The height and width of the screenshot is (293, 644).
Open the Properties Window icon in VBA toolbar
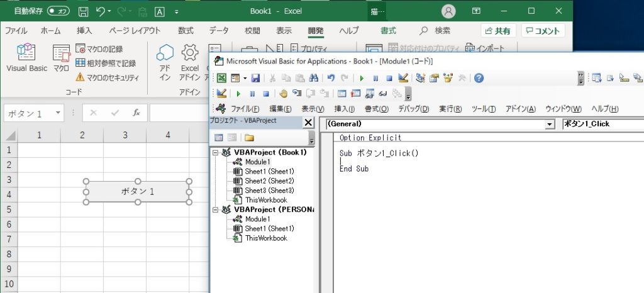pos(434,79)
